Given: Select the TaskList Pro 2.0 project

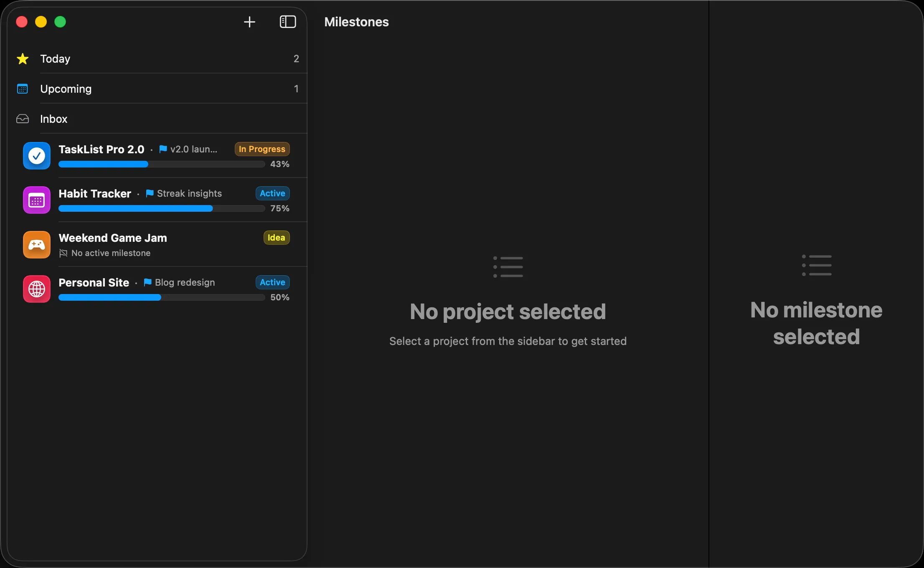Looking at the screenshot, I should (157, 156).
